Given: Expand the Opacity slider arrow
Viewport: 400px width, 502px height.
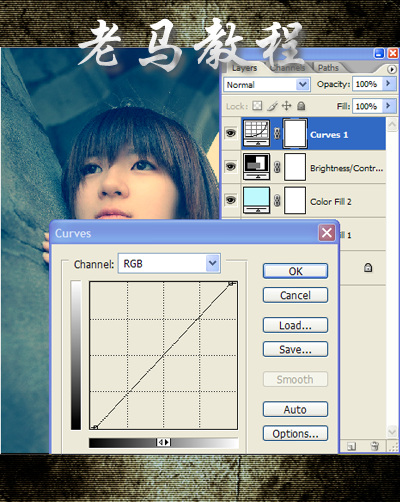Looking at the screenshot, I should 388,84.
